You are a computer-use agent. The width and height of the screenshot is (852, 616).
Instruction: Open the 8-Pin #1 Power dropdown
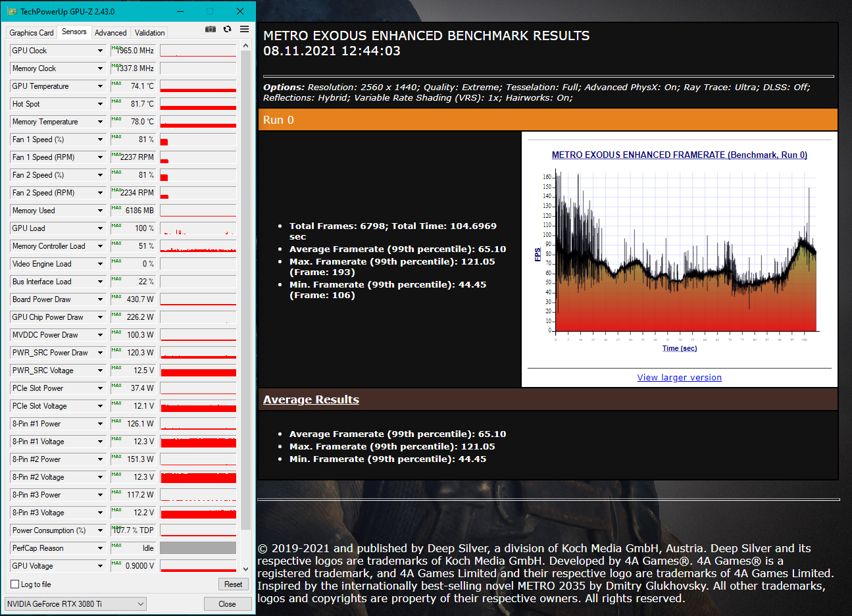[x=100, y=424]
